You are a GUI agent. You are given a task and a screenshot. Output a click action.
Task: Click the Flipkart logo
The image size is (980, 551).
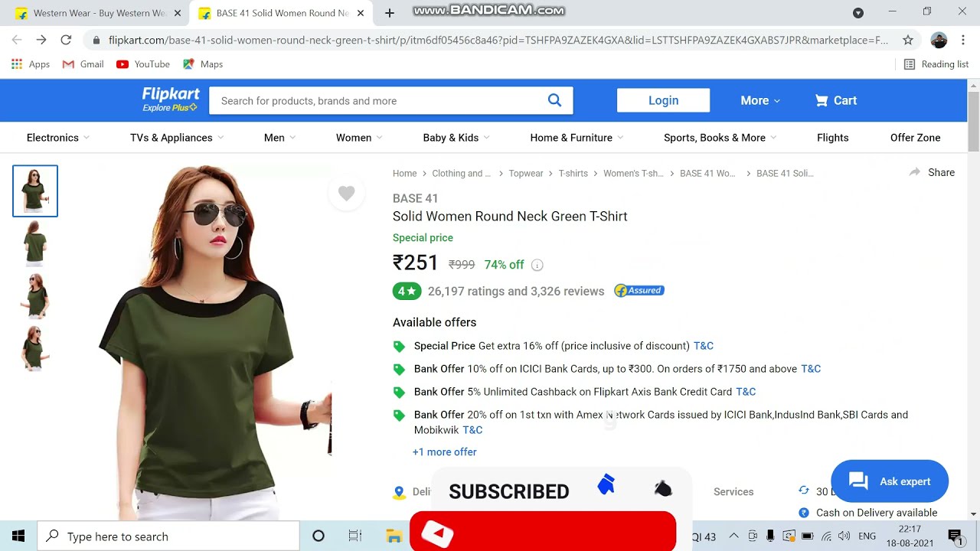point(171,99)
